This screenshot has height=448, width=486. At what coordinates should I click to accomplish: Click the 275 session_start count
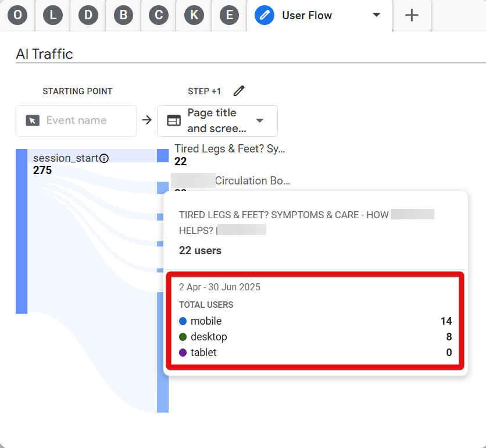(x=42, y=170)
